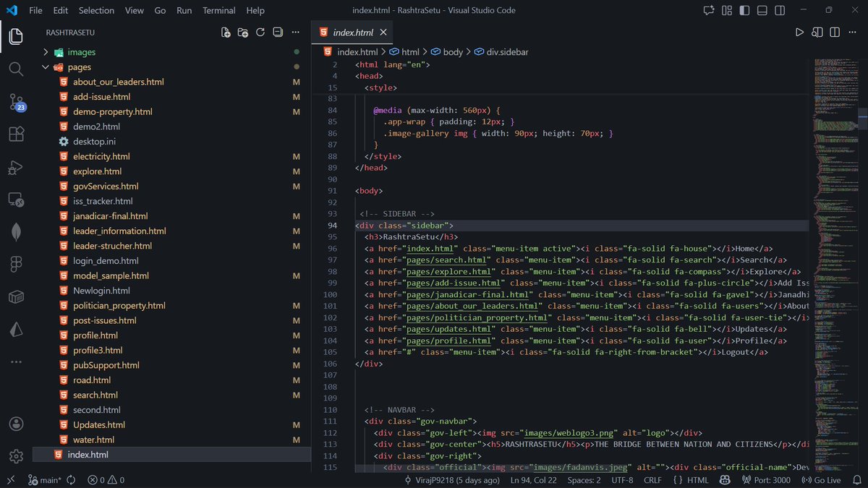Screen dimensions: 868x488
Task: Click New Folder icon in explorer header
Action: pos(243,33)
